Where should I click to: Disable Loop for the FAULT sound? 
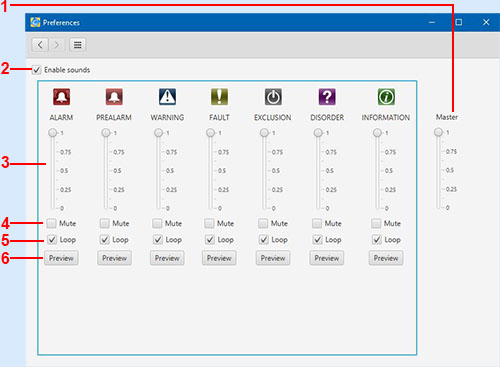click(x=210, y=239)
